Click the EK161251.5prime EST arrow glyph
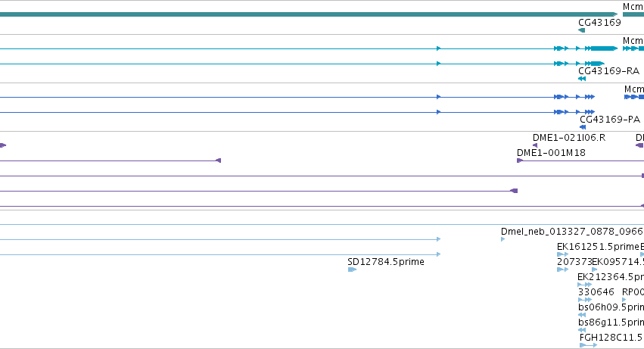Screen dimensions: 644x349 point(563,254)
